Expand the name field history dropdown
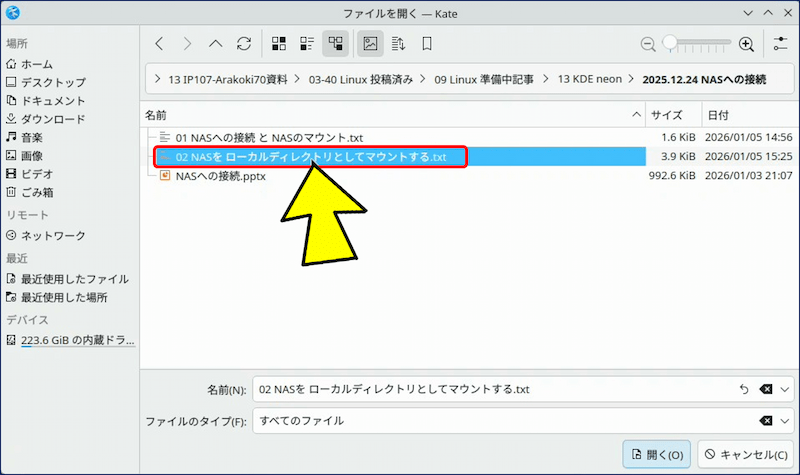 pyautogui.click(x=785, y=390)
